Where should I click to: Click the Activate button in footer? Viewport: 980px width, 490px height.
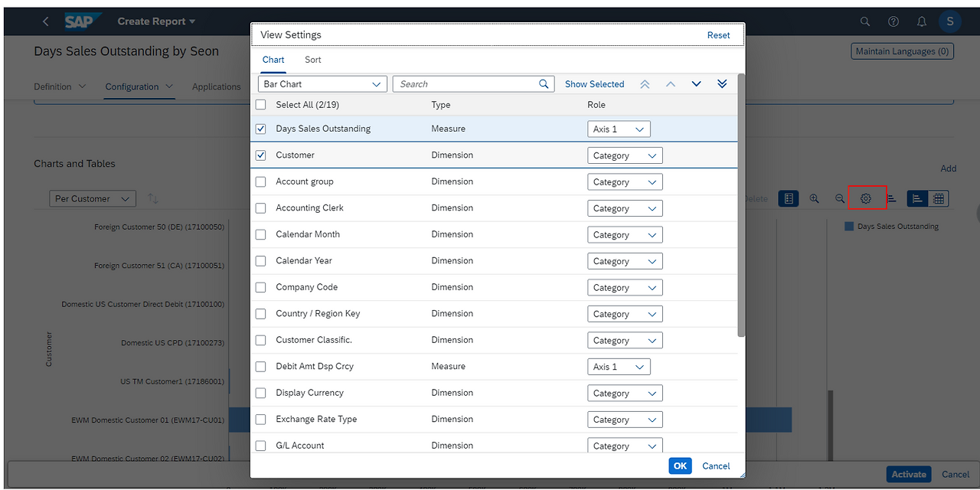[x=909, y=475]
